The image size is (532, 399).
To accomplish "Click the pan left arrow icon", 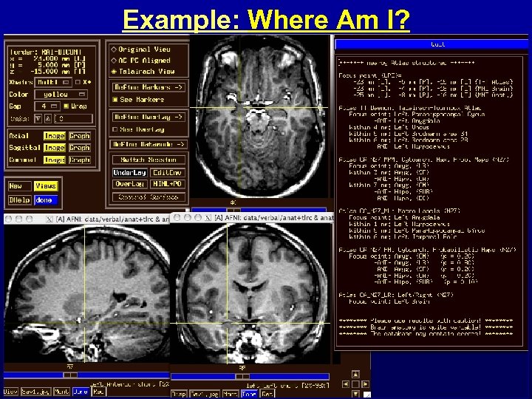I will 345,384.
